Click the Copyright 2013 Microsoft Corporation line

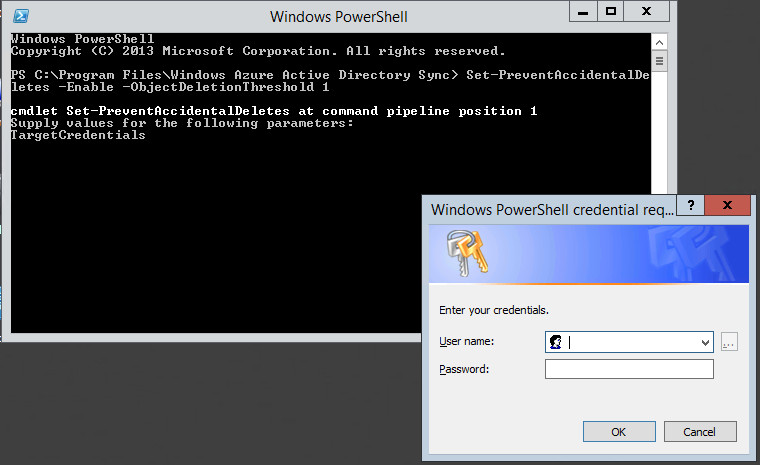258,51
